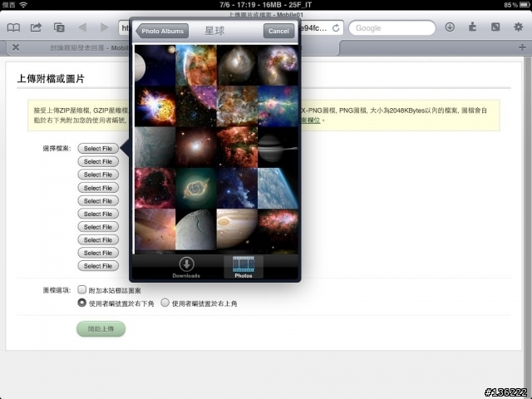Toggle the fullscreen icon in toolbar
The height and width of the screenshot is (399, 532).
pos(495,27)
